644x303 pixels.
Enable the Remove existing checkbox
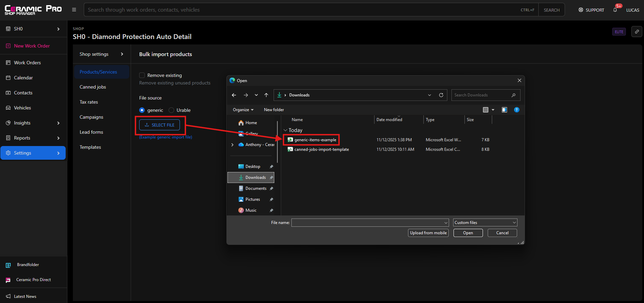pyautogui.click(x=142, y=75)
